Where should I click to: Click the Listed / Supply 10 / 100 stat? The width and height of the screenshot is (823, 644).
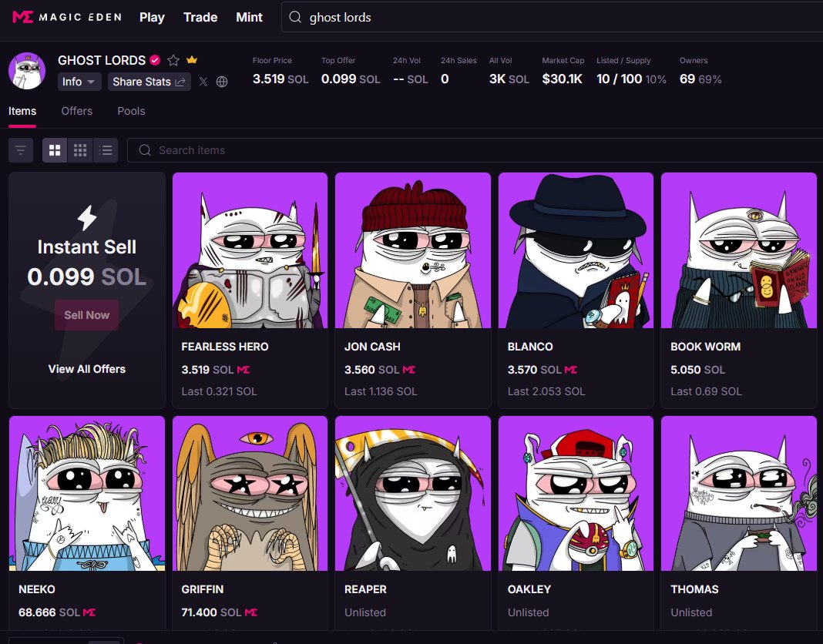631,72
